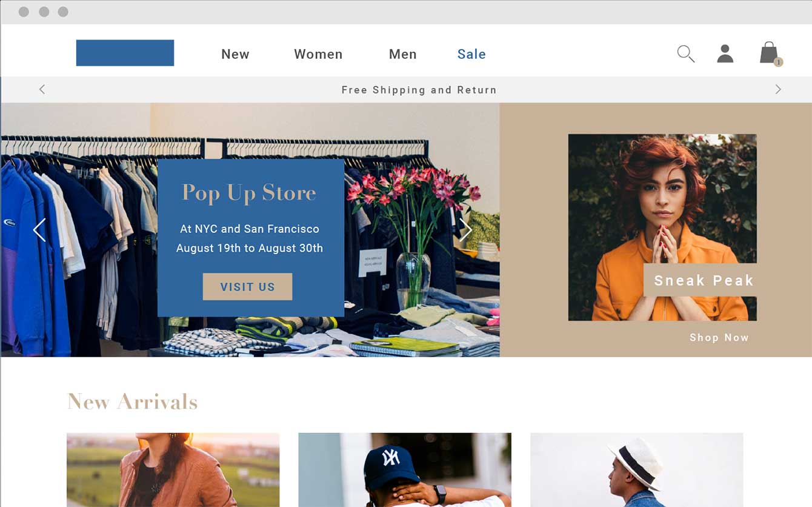Follow the Shop Now link
Viewport: 812px width, 507px height.
(719, 338)
